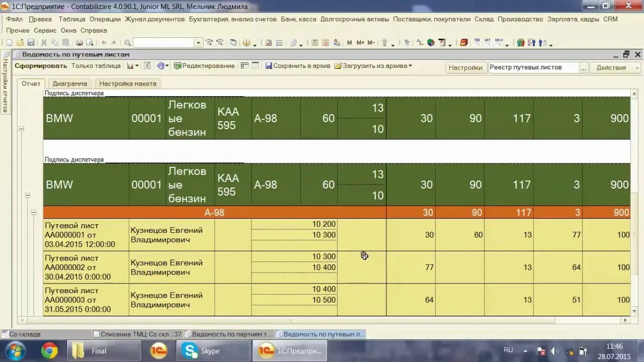Open Print preview icon in toolbar
This screenshot has width=644, height=362.
90,43
